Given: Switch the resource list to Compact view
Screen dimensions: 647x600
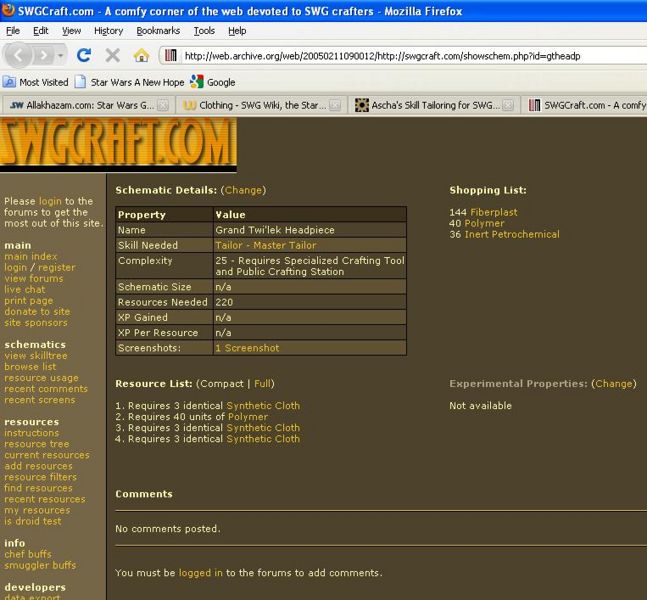Looking at the screenshot, I should [222, 384].
